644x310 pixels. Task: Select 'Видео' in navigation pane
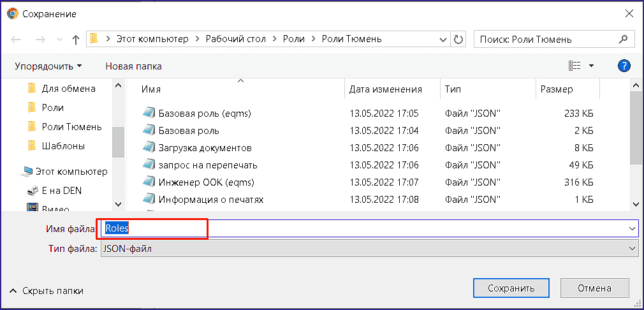click(x=55, y=208)
